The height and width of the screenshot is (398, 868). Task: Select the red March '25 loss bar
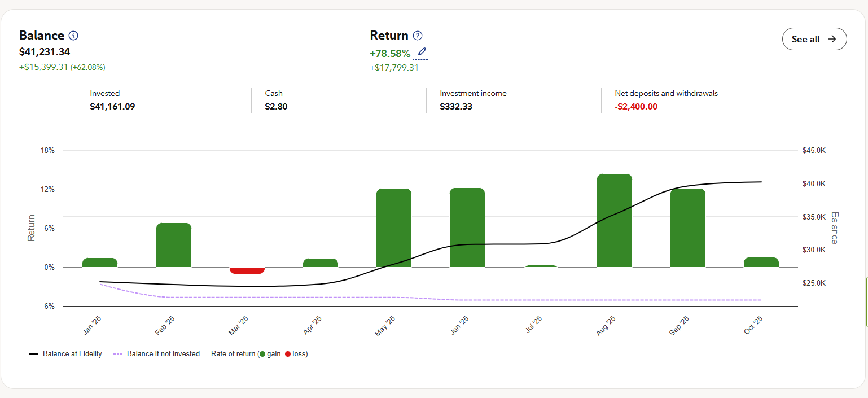pyautogui.click(x=247, y=270)
